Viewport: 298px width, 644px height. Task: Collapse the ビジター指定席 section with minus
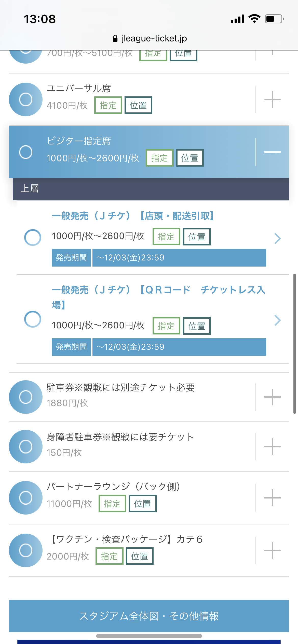[x=272, y=152]
